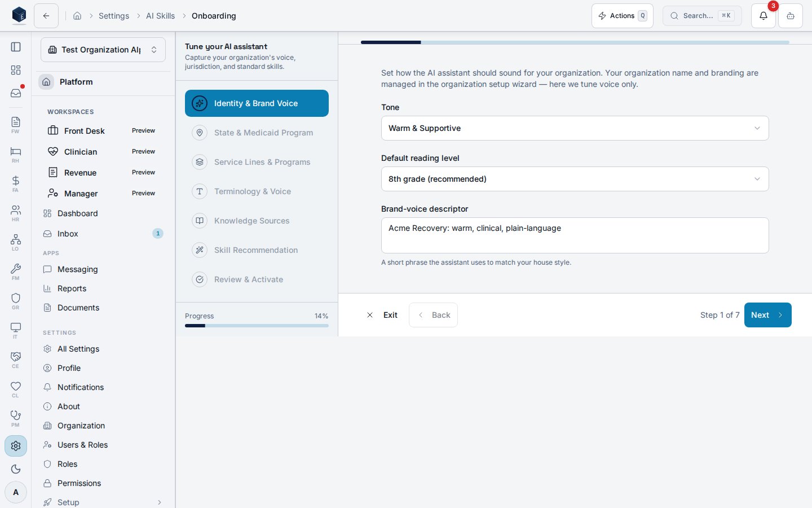Open the IT monitor rail icon
Viewport: 812px width, 508px height.
16,330
